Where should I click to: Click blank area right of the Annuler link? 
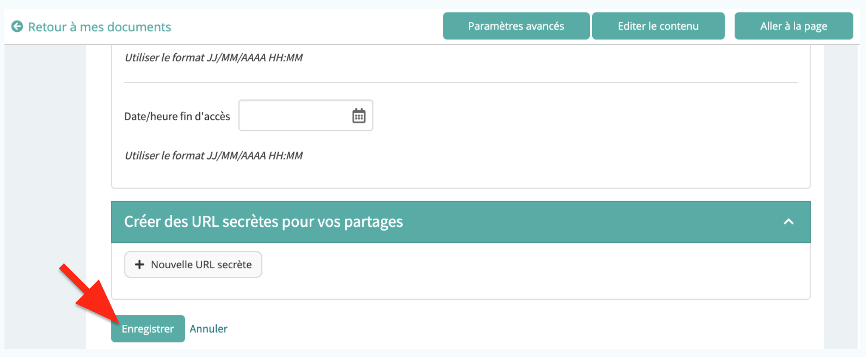pyautogui.click(x=483, y=329)
